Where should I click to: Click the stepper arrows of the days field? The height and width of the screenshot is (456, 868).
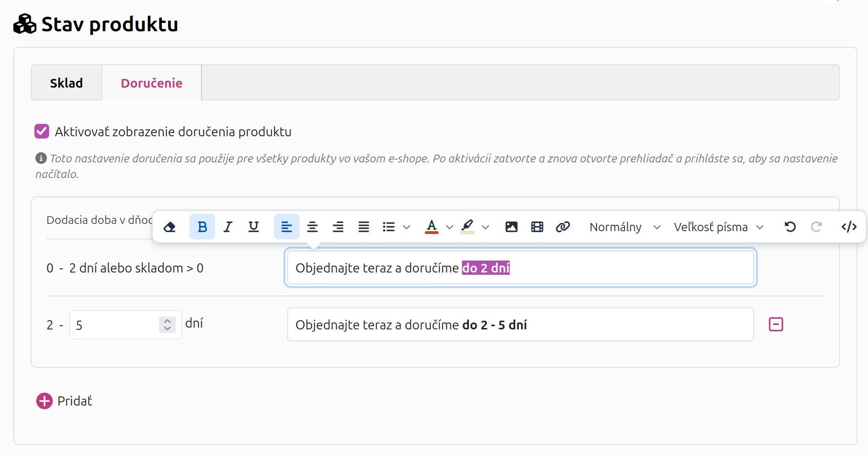coord(167,325)
